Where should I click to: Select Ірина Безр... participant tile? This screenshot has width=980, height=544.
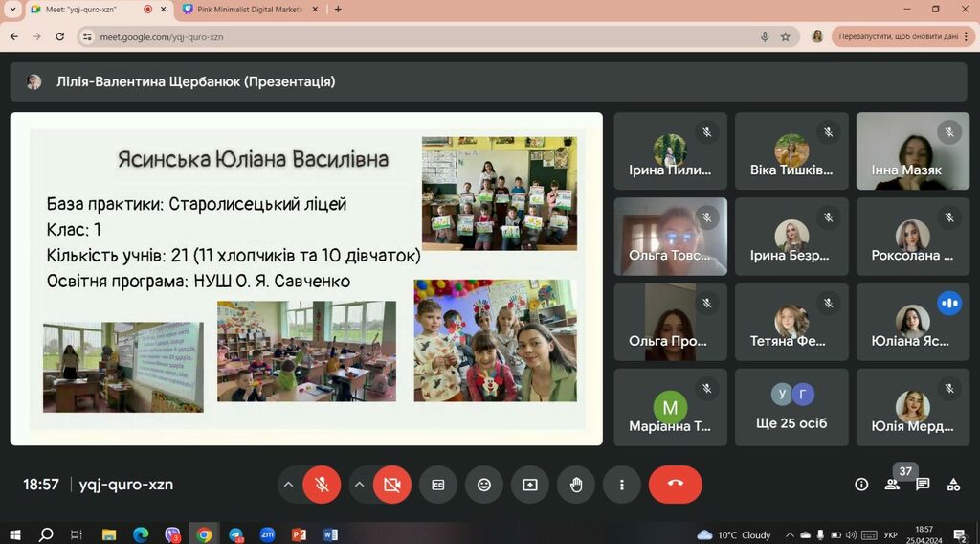pyautogui.click(x=791, y=237)
